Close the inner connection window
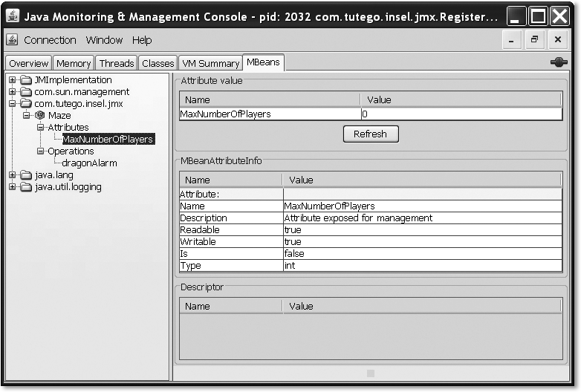The width and height of the screenshot is (581, 392). (558, 40)
